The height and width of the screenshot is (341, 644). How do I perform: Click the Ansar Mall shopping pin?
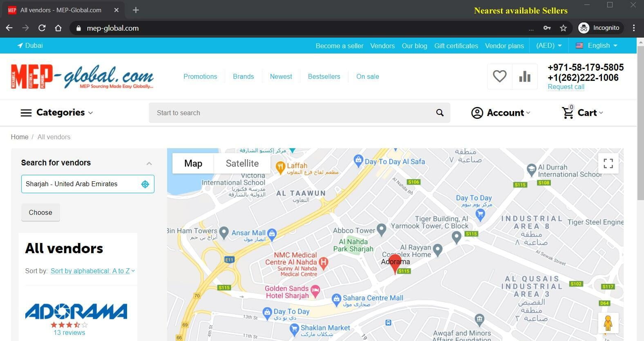click(x=272, y=234)
